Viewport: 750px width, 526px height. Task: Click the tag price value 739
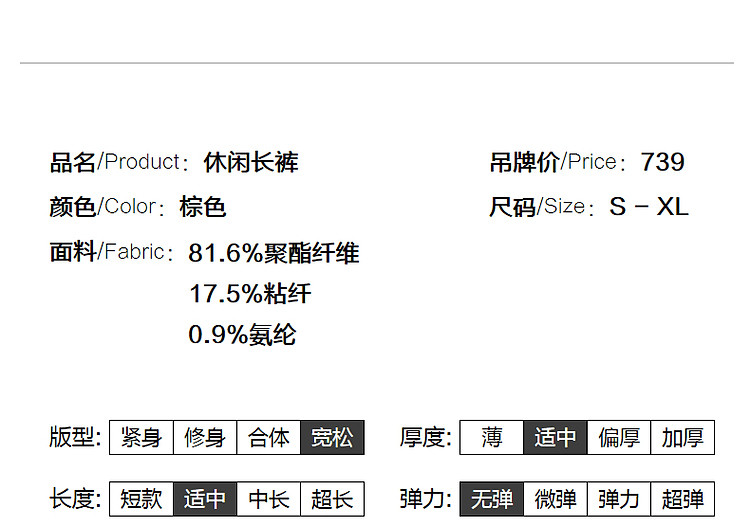[x=662, y=162]
